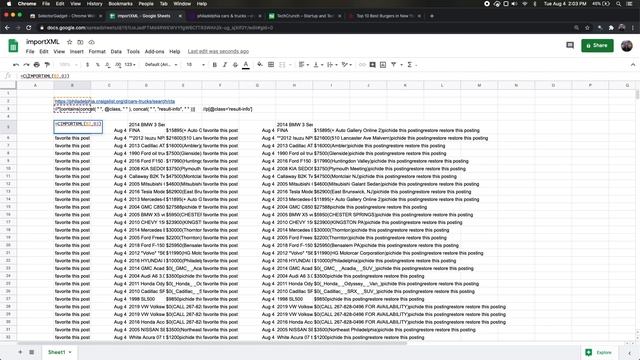Switch to the philadelphia cars & trucks tab
This screenshot has height=360, width=640.
224,16
